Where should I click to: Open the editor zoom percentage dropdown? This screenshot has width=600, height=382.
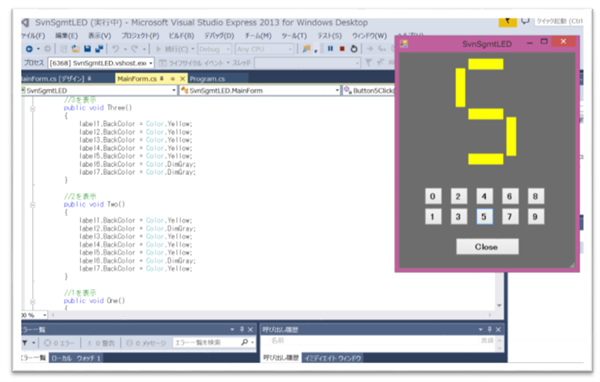pyautogui.click(x=34, y=315)
